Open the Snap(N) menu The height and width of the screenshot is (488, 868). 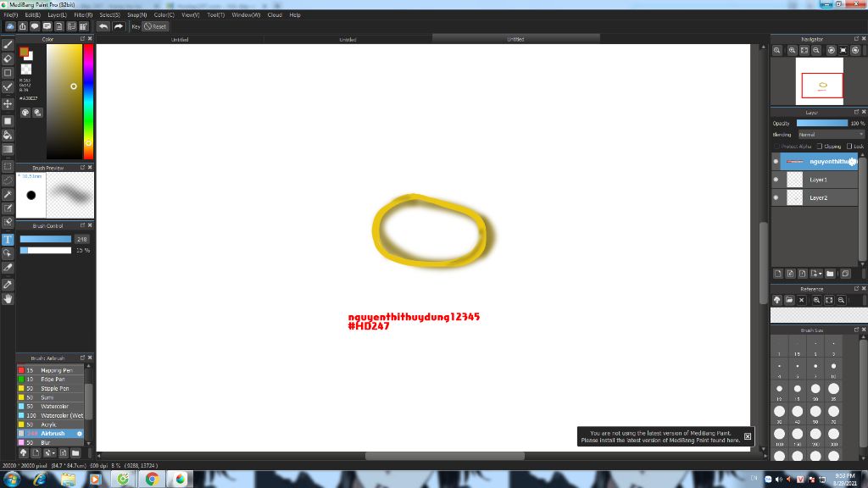[x=136, y=15]
